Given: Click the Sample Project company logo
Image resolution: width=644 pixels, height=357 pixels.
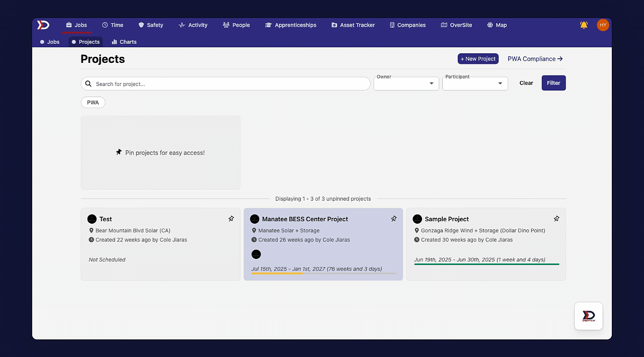Looking at the screenshot, I should pyautogui.click(x=417, y=219).
